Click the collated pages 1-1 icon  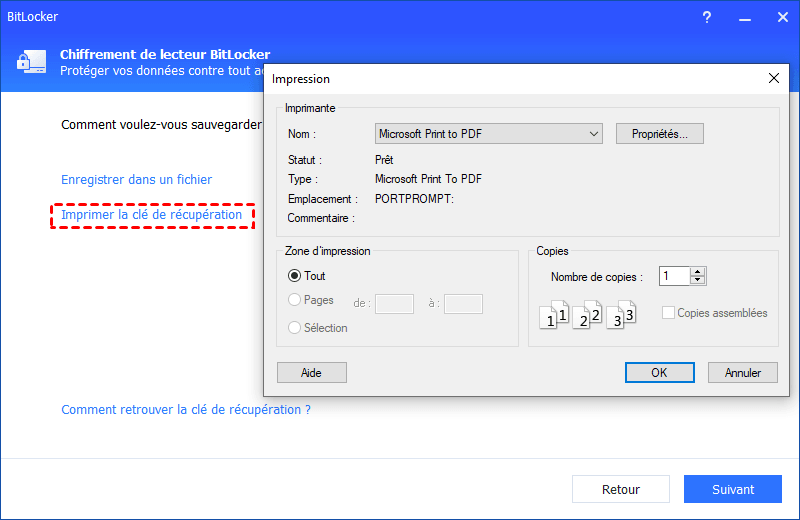[x=554, y=314]
